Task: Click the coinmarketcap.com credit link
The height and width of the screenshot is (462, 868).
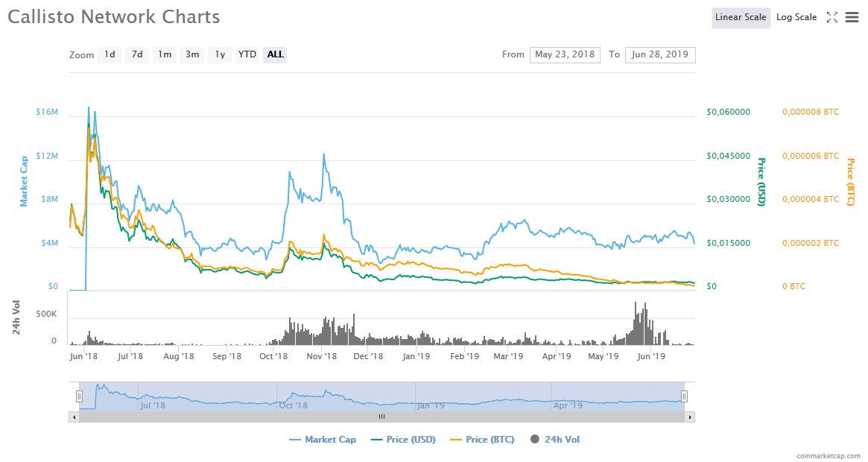Action: point(829,456)
